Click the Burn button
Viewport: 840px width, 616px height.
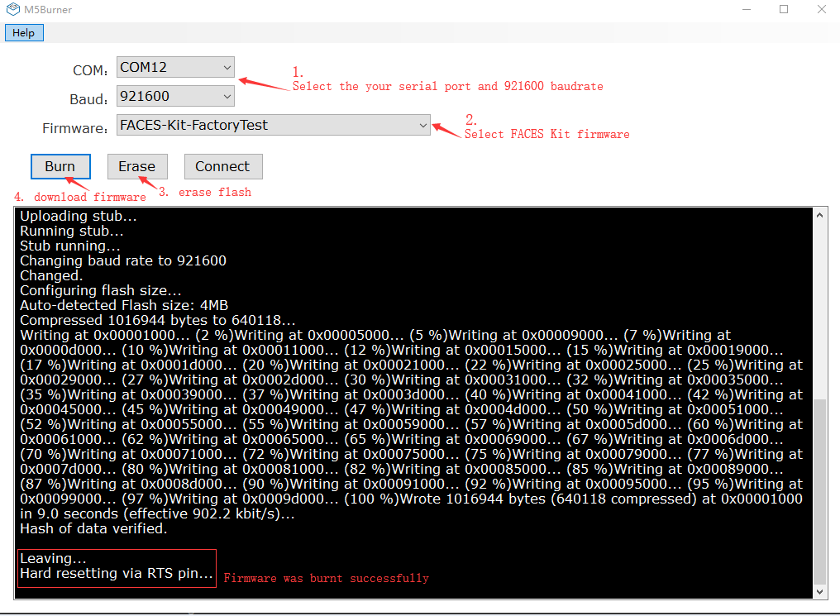[x=60, y=166]
